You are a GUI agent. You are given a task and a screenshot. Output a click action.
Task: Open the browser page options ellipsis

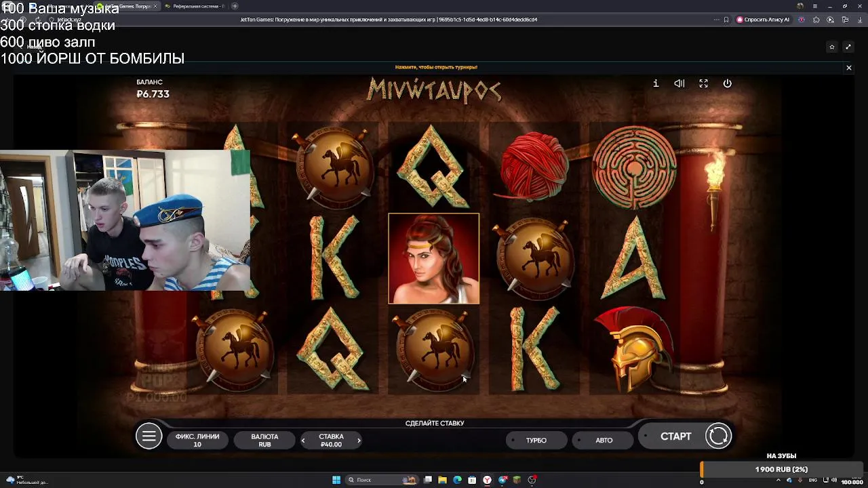(717, 20)
